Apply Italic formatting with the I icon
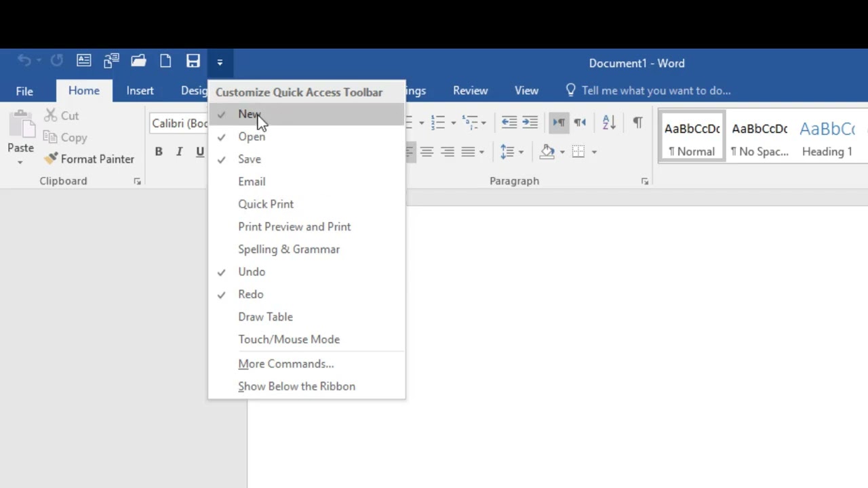 pyautogui.click(x=179, y=152)
